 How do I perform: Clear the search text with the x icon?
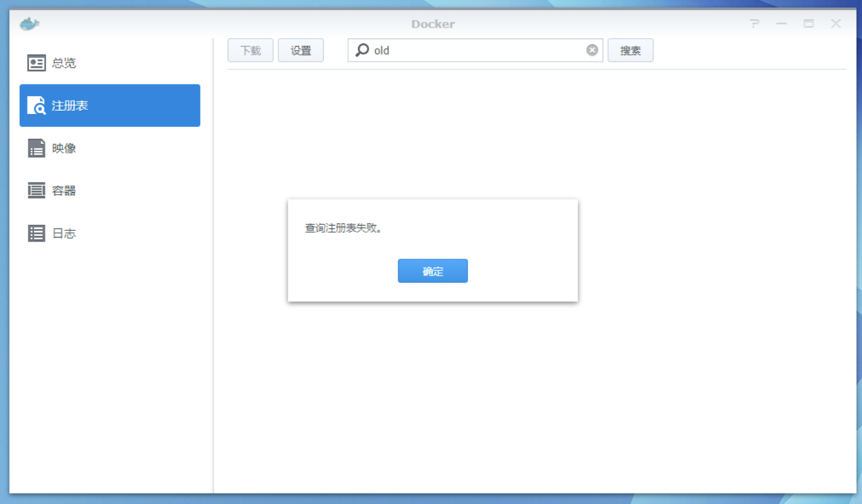(x=592, y=49)
